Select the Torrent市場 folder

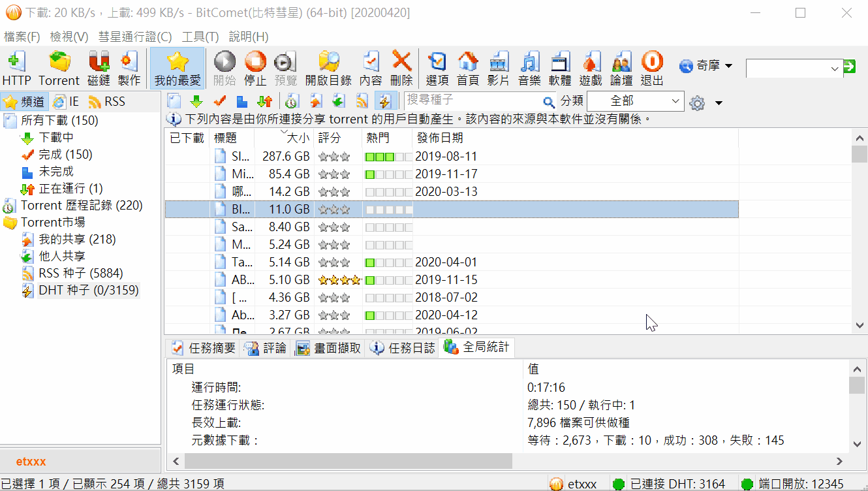(53, 223)
